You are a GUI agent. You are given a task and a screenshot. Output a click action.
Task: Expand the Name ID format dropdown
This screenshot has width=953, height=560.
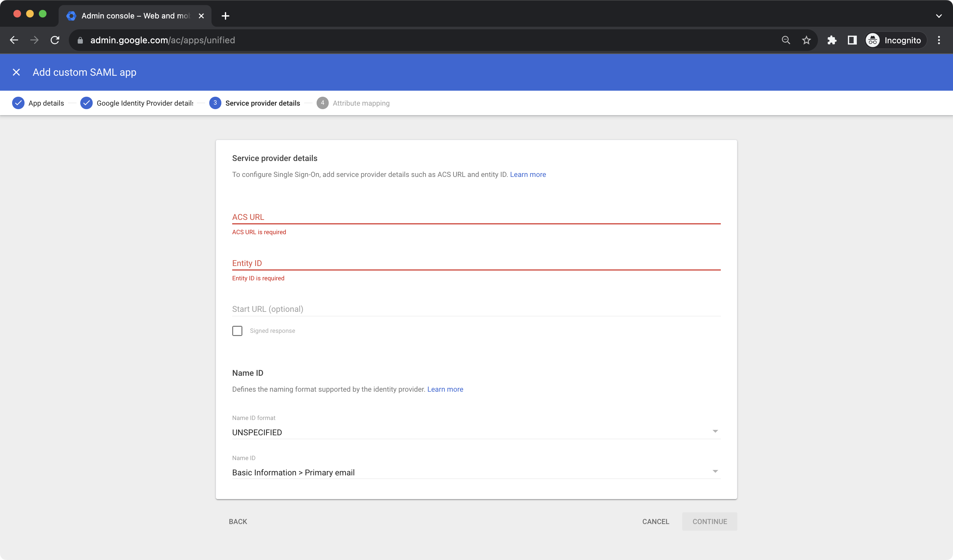pyautogui.click(x=476, y=432)
